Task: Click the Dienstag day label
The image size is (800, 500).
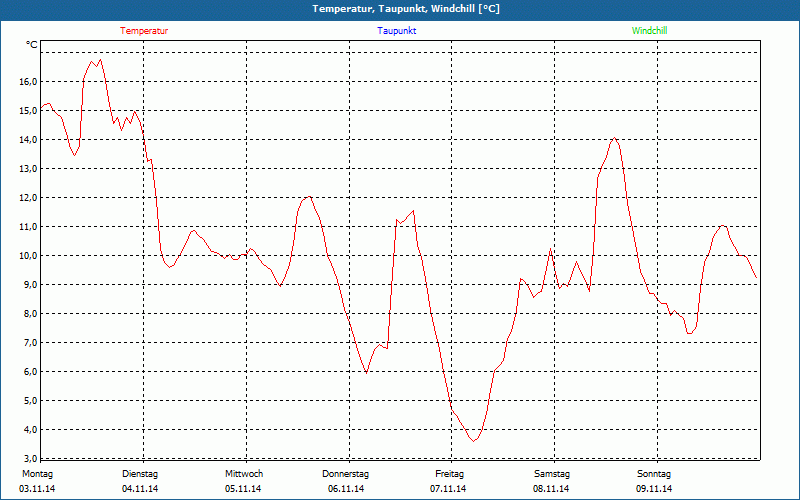Action: 140,474
